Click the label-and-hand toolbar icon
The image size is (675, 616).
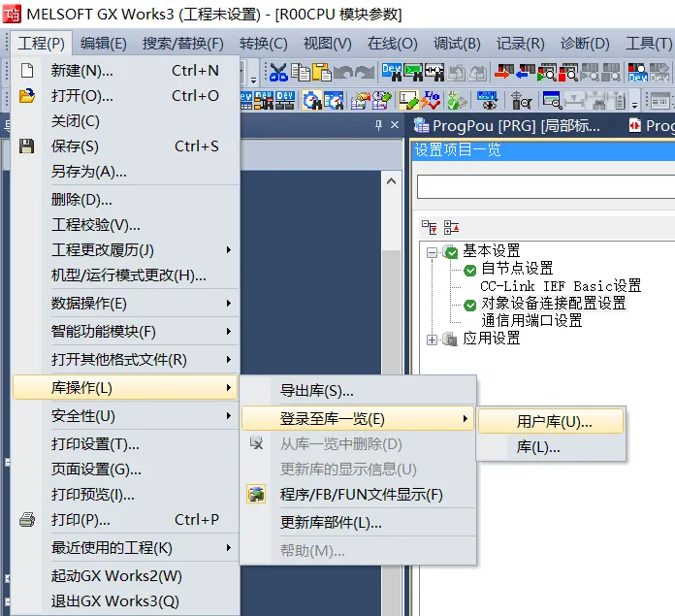[361, 100]
